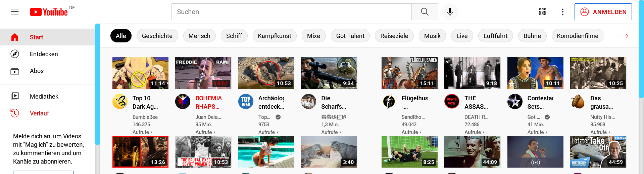
Task: Click the Verlauf history clock icon
Action: click(15, 113)
